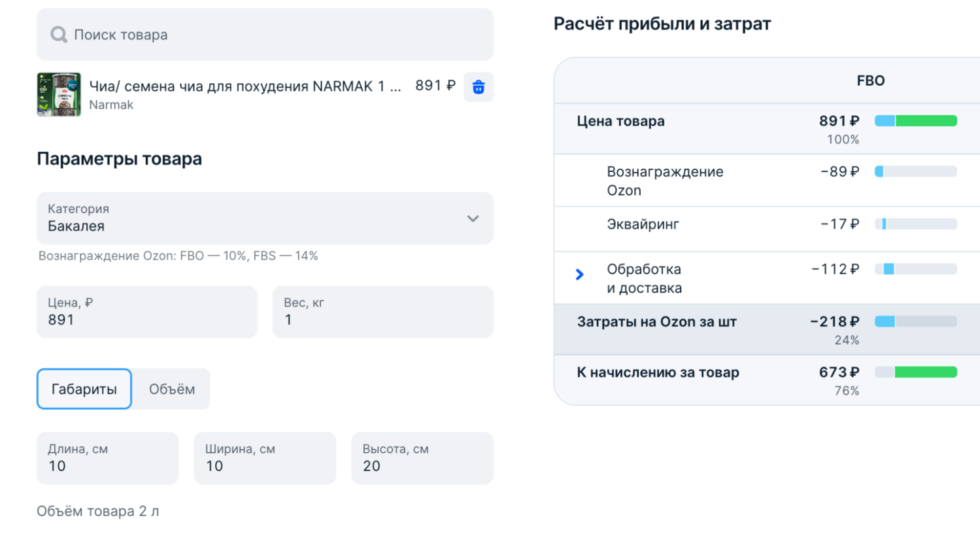Image resolution: width=980 pixels, height=549 pixels.
Task: Edit the Цена, ₽ input field
Action: coord(147,312)
